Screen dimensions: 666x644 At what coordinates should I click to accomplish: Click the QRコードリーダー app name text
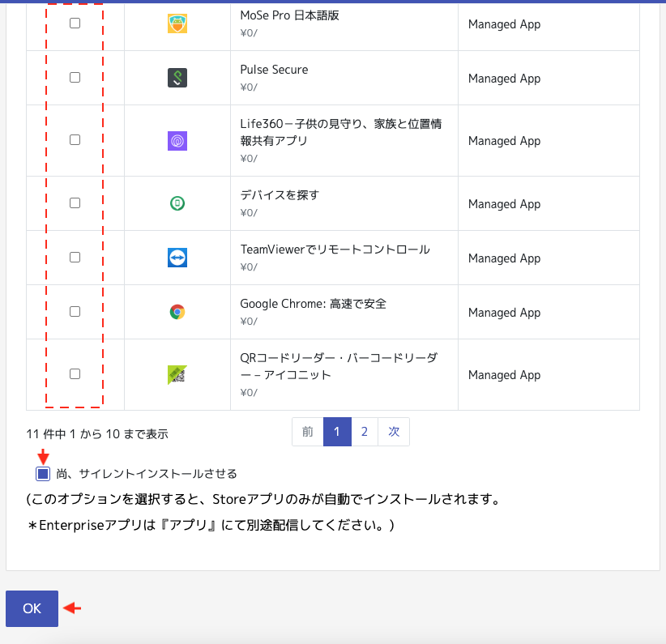click(x=339, y=366)
